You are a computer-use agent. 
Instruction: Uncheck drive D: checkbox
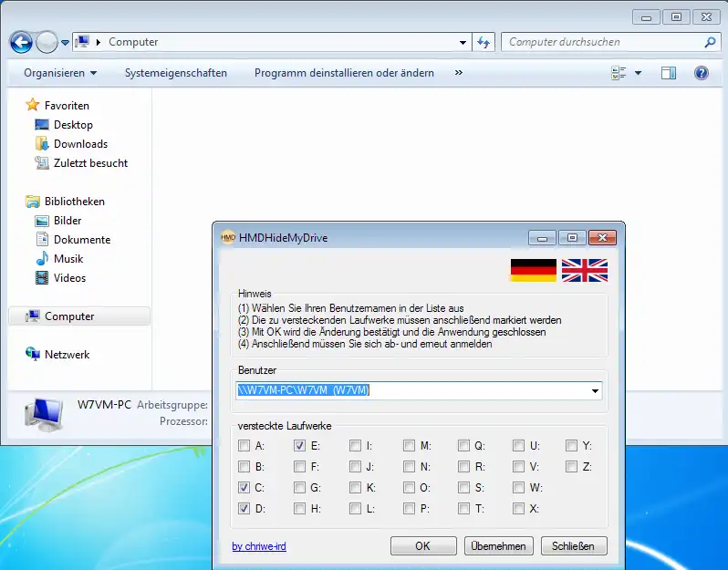coord(244,508)
